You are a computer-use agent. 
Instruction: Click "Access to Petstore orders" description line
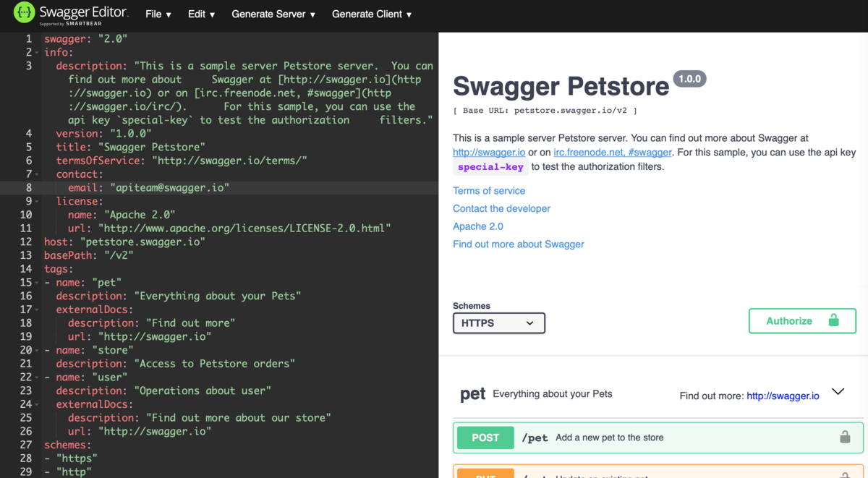pos(176,364)
